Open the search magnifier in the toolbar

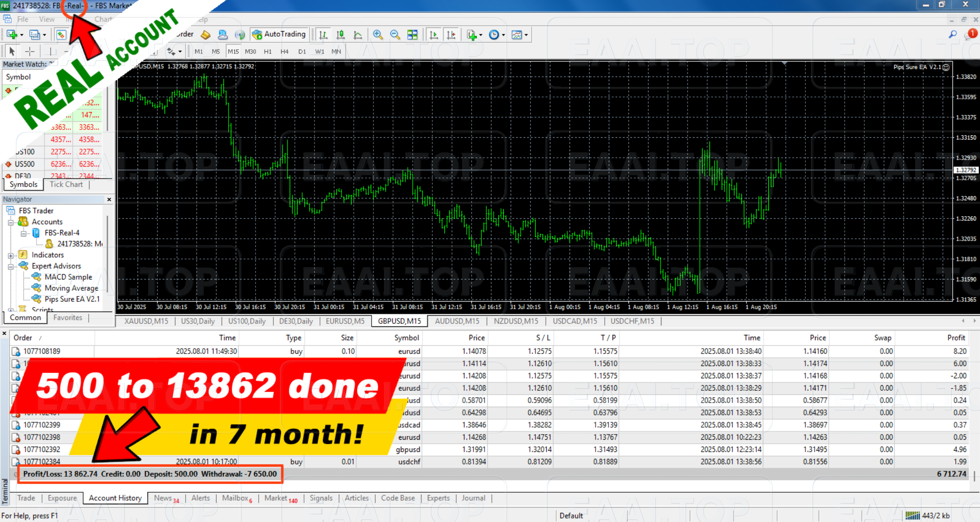[952, 34]
